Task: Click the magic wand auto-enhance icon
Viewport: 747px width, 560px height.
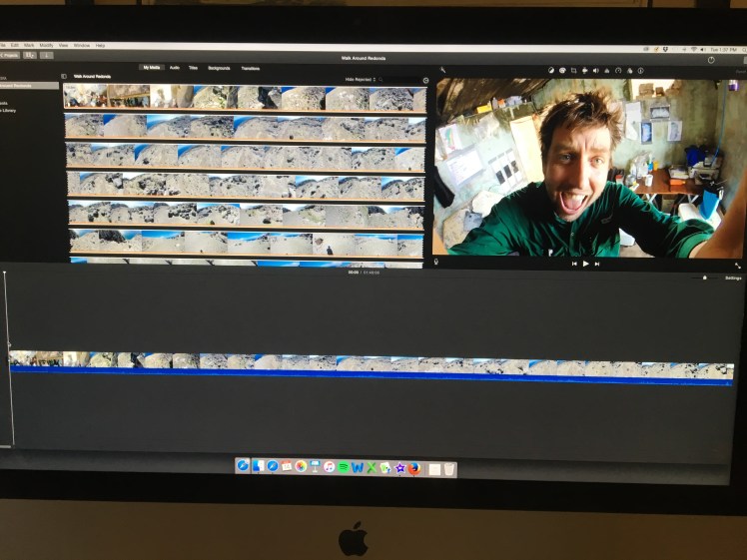Action: point(441,70)
